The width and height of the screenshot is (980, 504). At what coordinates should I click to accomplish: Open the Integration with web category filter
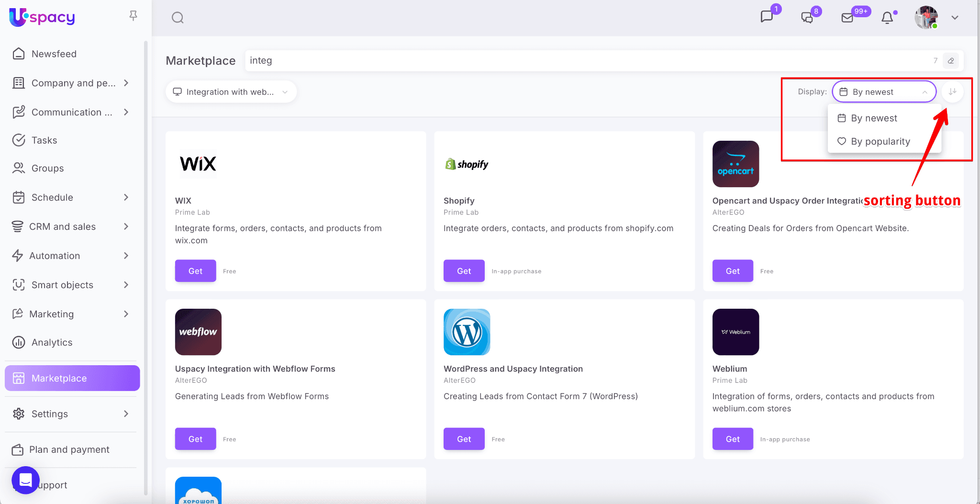[231, 92]
